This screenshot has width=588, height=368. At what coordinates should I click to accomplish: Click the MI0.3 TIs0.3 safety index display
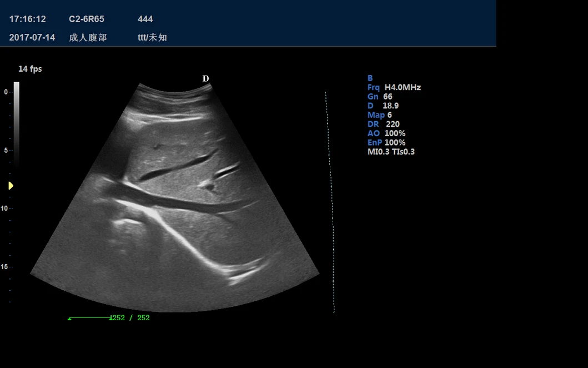click(392, 151)
